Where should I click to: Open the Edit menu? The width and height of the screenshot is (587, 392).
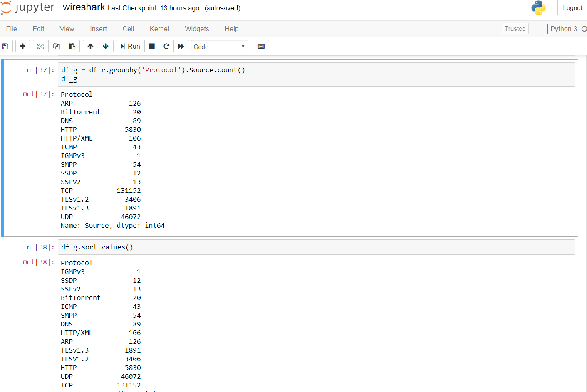(x=38, y=29)
